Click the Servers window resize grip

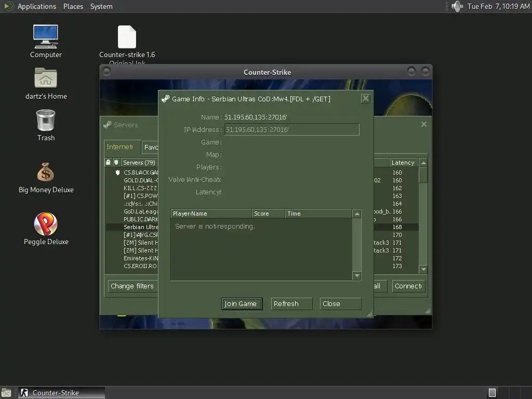(428, 311)
